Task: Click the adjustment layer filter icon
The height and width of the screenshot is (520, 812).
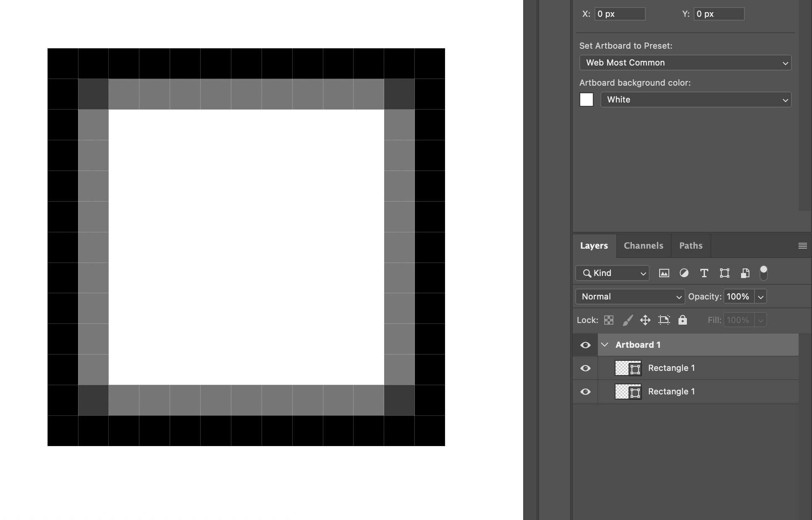Action: tap(684, 273)
